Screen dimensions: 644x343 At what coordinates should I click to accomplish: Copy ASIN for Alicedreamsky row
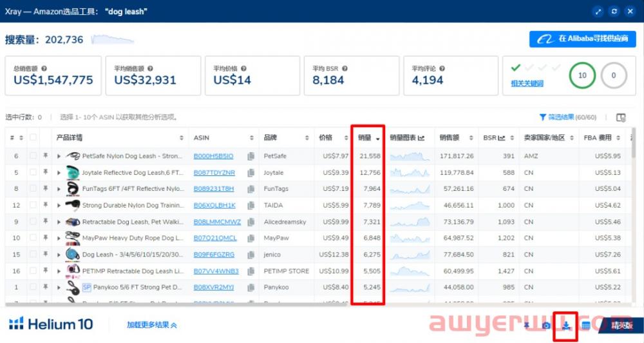pos(251,222)
